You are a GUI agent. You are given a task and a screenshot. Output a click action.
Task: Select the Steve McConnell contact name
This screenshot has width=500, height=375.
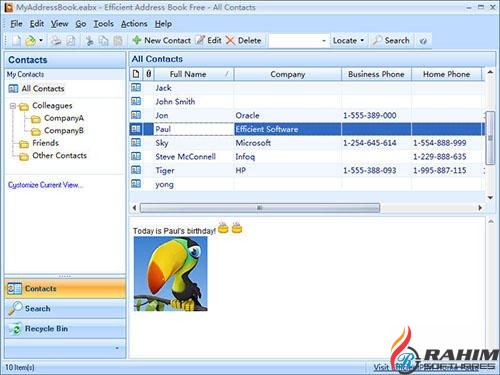pos(185,157)
